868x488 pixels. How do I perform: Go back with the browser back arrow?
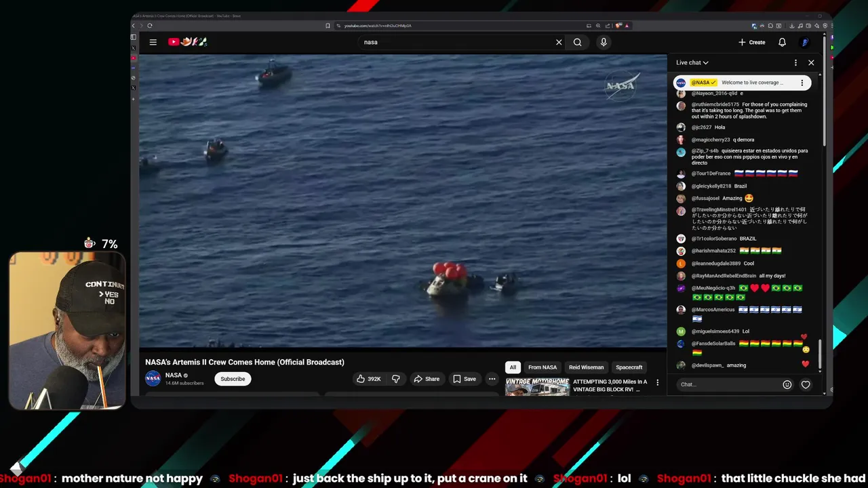click(134, 26)
